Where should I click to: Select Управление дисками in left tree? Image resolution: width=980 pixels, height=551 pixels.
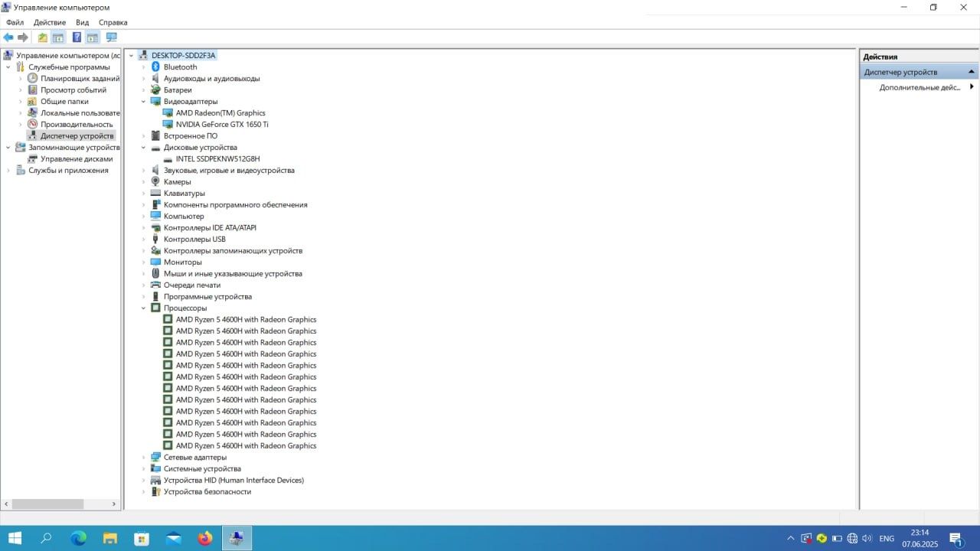point(77,158)
